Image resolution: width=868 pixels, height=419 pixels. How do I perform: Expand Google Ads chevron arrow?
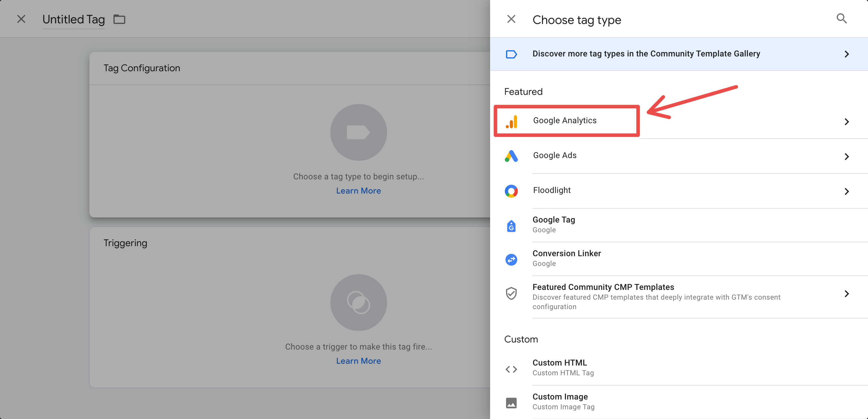(x=847, y=157)
